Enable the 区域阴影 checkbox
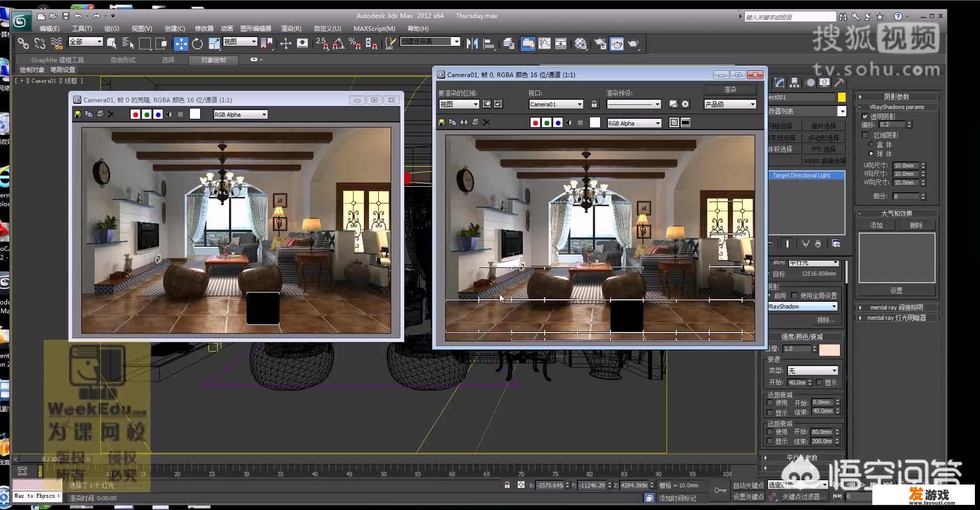This screenshot has height=510, width=980. pos(865,135)
